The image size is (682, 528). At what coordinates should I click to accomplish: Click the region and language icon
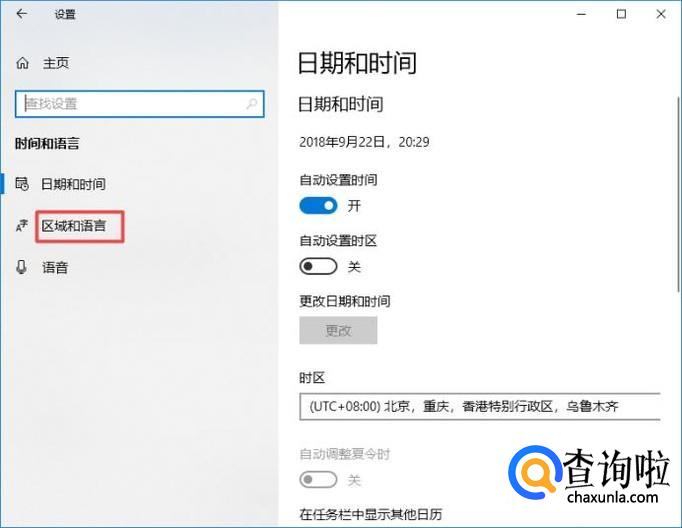[x=21, y=225]
